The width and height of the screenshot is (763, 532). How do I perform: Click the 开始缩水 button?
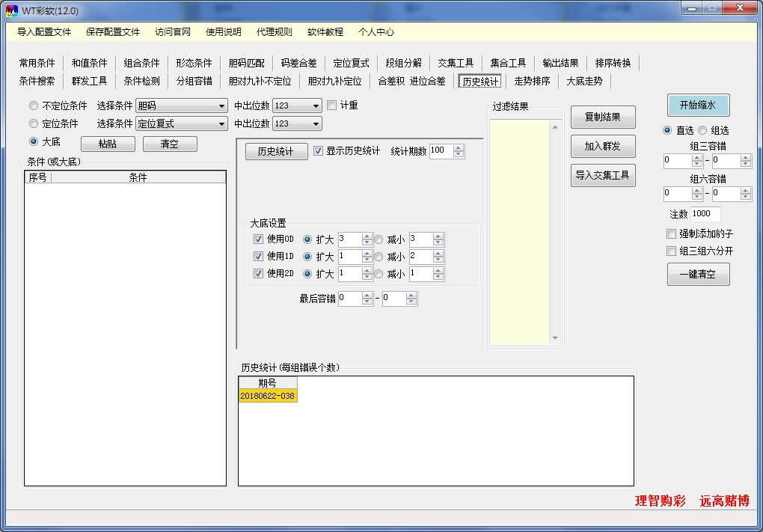[x=697, y=105]
